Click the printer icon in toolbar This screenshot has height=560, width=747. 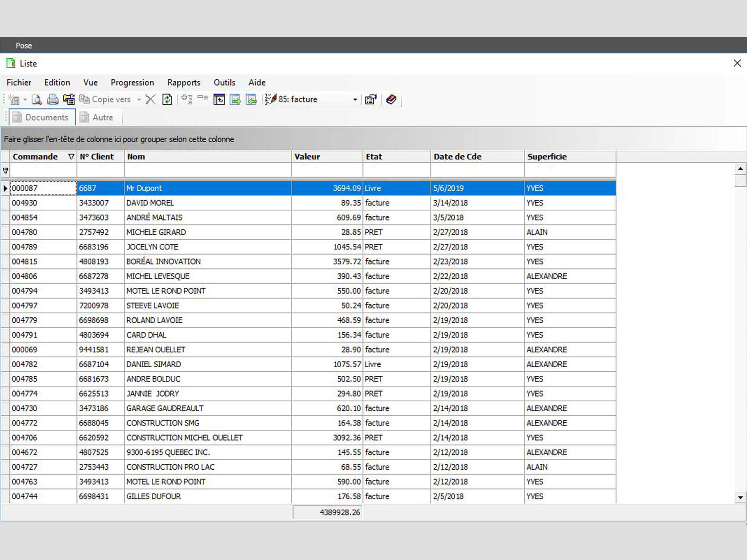click(x=53, y=100)
